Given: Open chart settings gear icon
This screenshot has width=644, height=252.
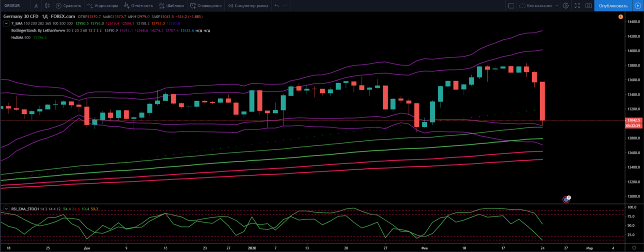Looking at the screenshot, I should click(x=566, y=5).
